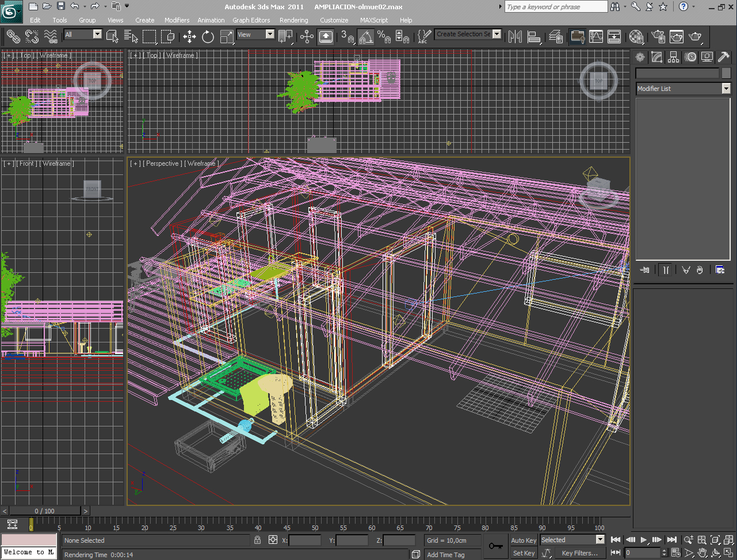Toggle Window/Crossing selection mode
This screenshot has height=560, width=737.
[x=168, y=37]
